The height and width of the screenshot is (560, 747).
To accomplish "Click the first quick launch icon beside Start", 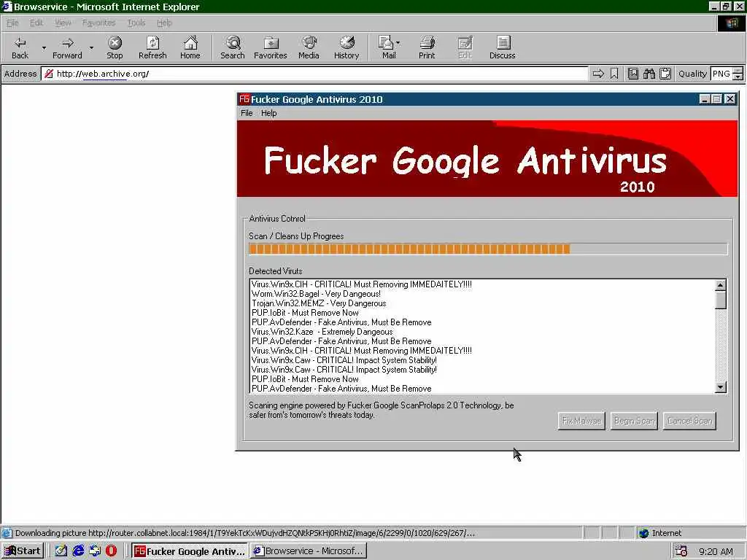I will click(x=61, y=551).
